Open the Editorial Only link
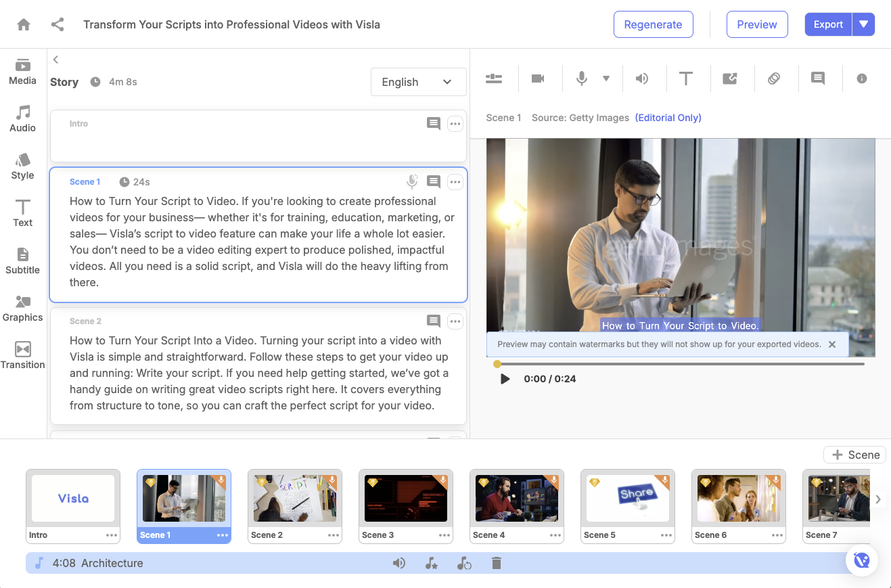 point(668,118)
